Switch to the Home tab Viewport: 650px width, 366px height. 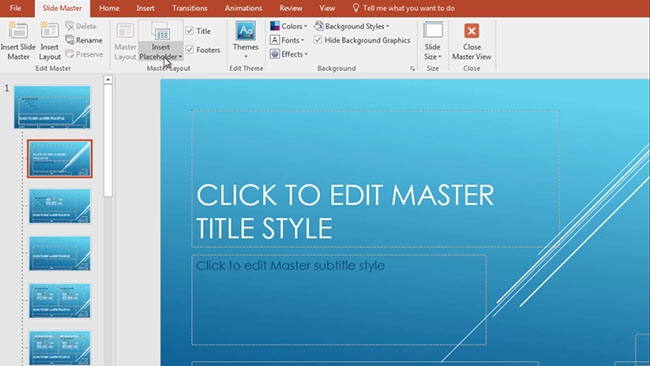point(109,8)
